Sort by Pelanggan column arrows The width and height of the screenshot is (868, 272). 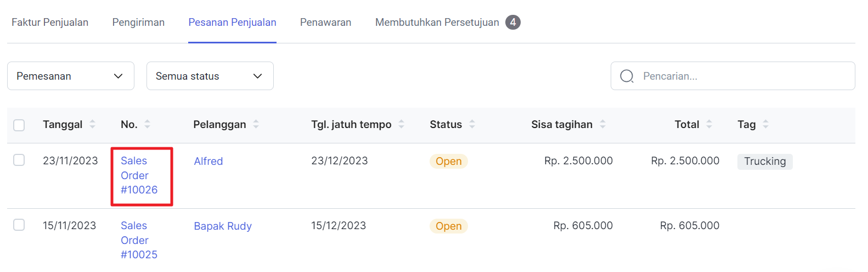point(256,124)
